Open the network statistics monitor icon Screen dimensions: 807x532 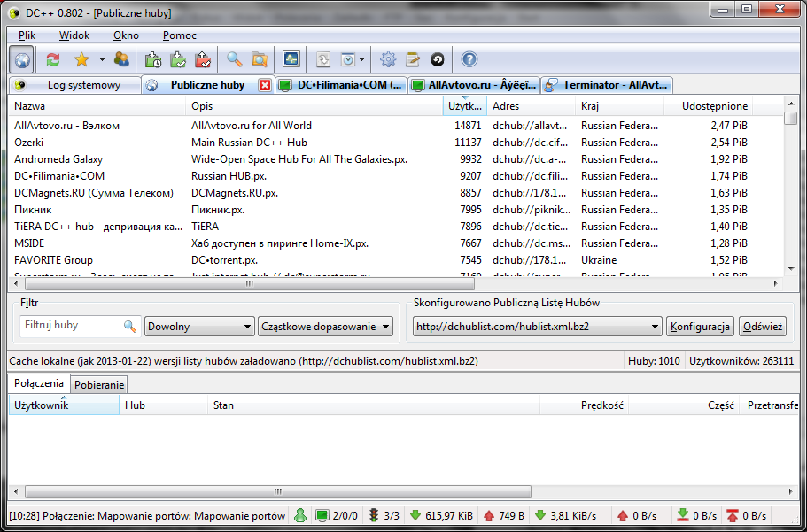(291, 59)
